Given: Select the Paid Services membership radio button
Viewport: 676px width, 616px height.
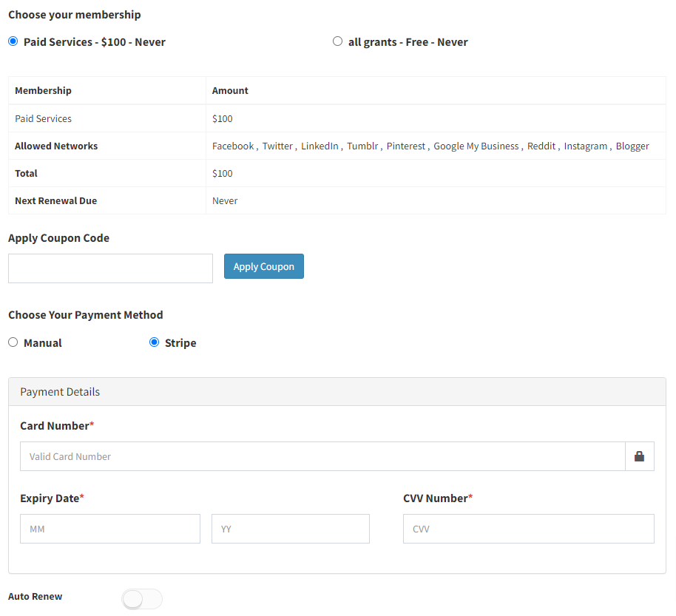Looking at the screenshot, I should click(13, 41).
